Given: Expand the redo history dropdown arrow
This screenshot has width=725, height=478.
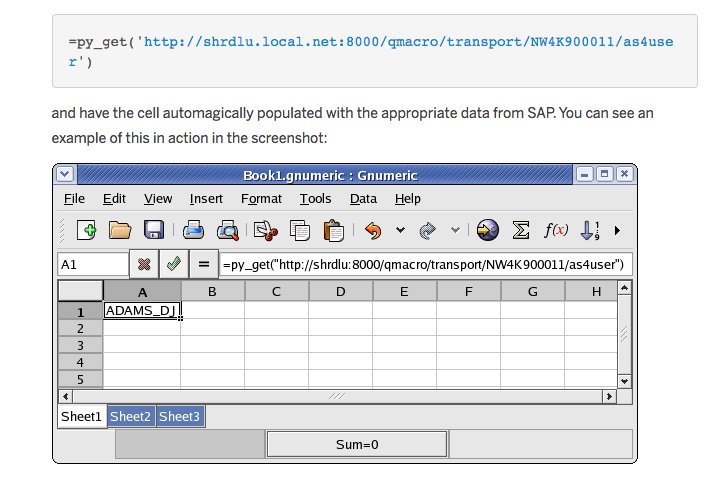Looking at the screenshot, I should click(455, 230).
